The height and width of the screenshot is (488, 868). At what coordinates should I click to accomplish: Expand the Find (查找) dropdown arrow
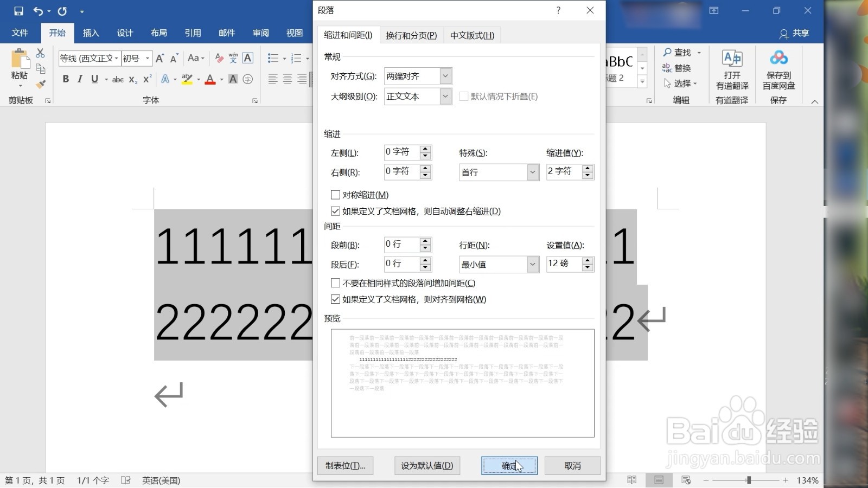(x=699, y=53)
